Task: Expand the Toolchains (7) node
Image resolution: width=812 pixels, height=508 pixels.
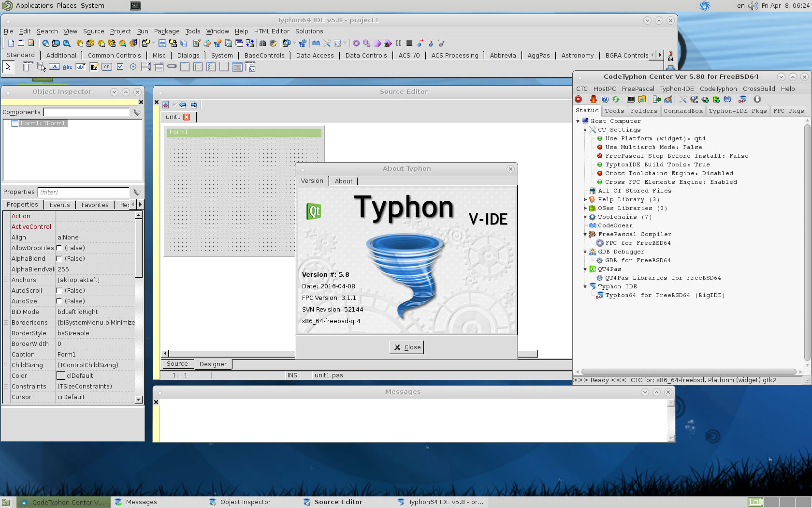Action: (x=585, y=217)
